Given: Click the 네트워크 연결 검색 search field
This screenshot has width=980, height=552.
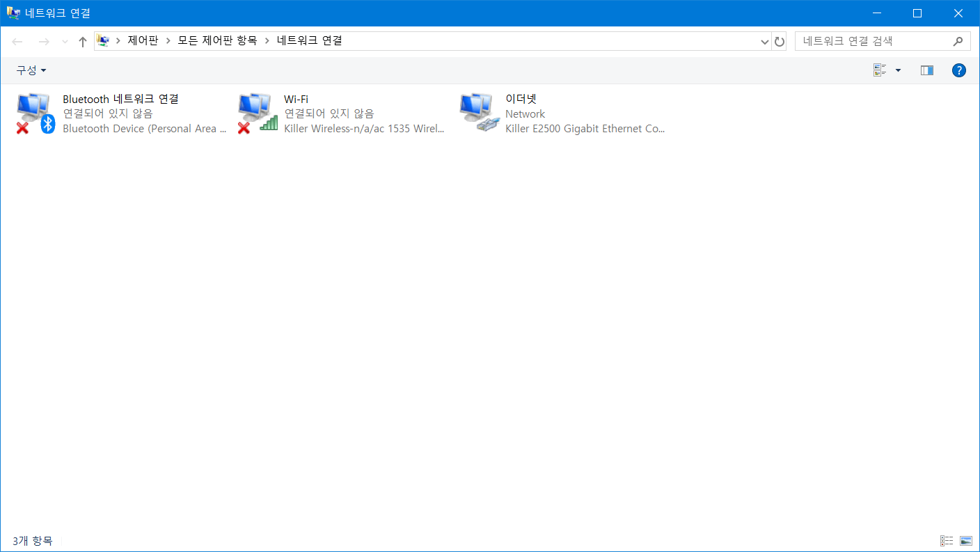Looking at the screenshot, I should 874,41.
